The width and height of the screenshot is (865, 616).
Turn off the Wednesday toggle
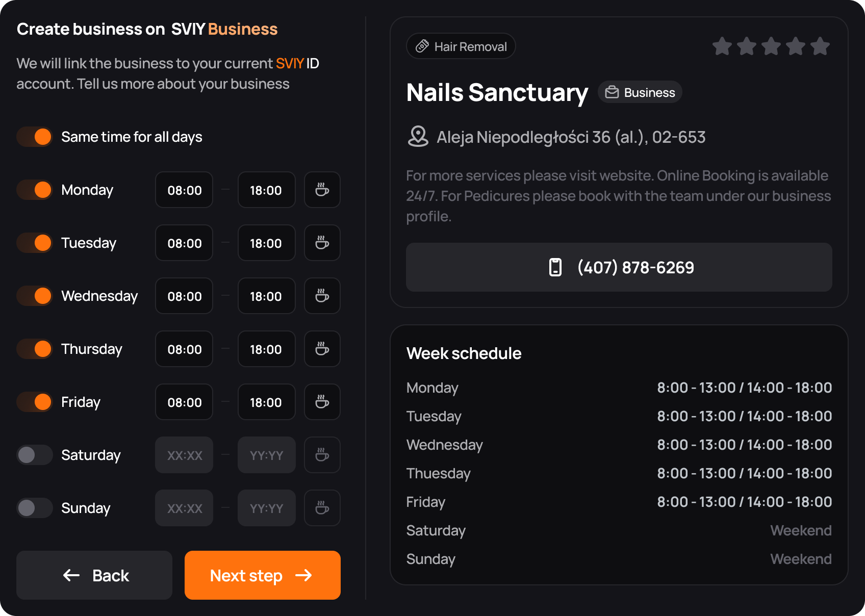coord(35,296)
